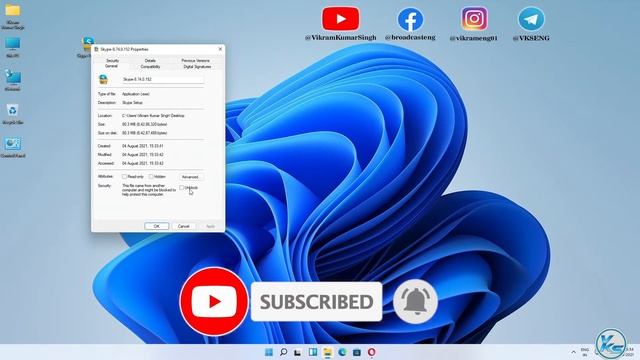
Task: Click the Accessed date value
Action: pos(142,163)
